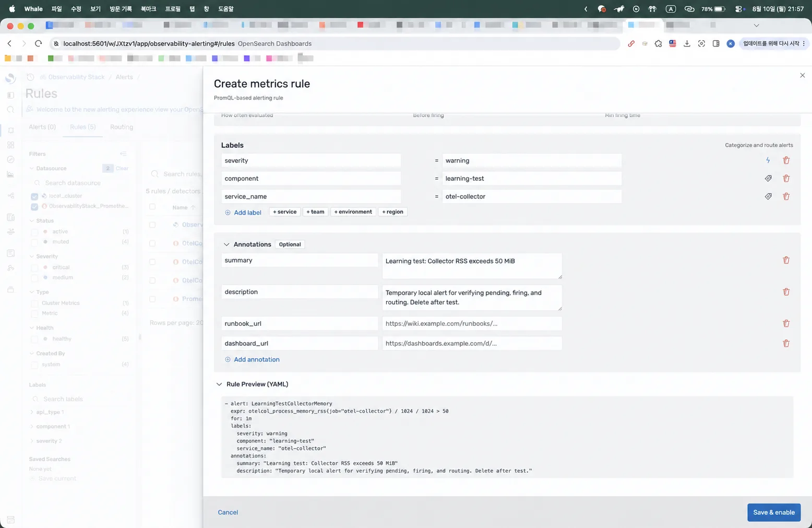The width and height of the screenshot is (812, 528).
Task: Click the summary annotation text area
Action: (472, 266)
